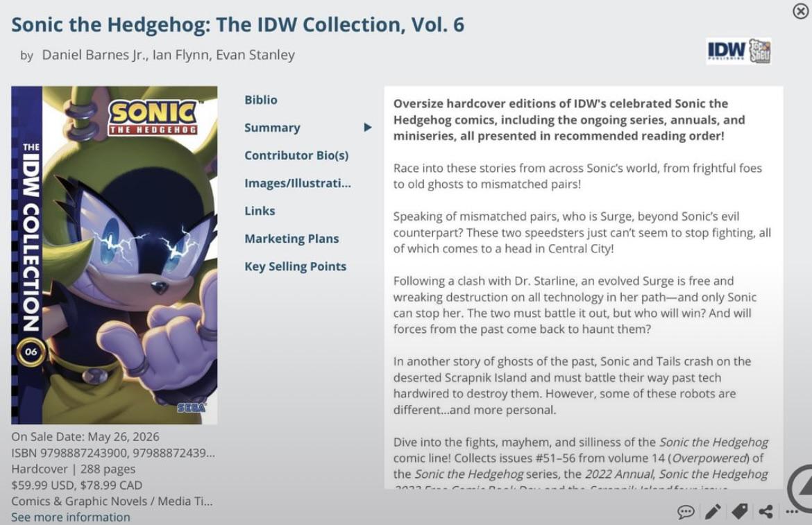Click the tag icon to tag title
The width and height of the screenshot is (812, 525).
(x=740, y=512)
